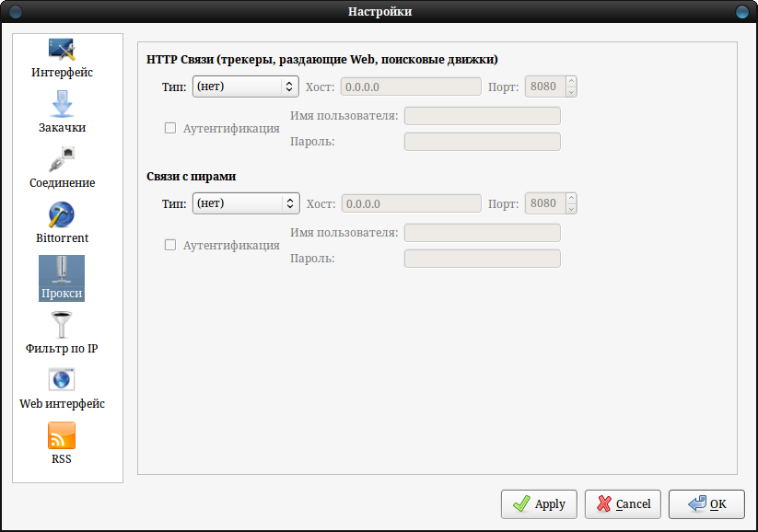
Task: Enable Аутентификация under Связи с пирами
Action: pyautogui.click(x=170, y=245)
